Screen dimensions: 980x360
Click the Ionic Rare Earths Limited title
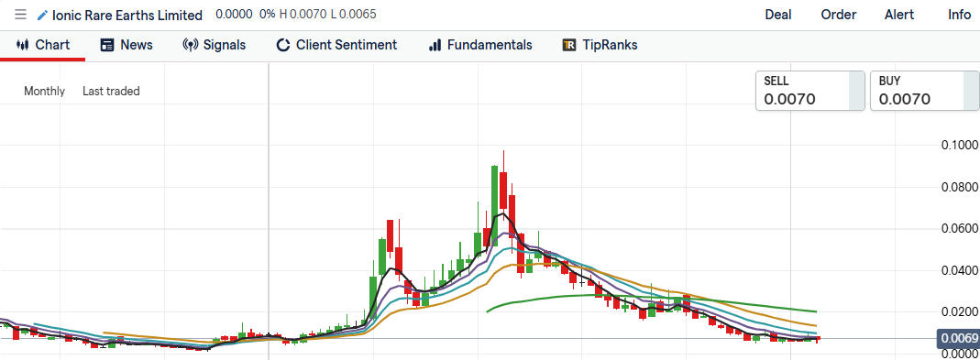point(127,15)
